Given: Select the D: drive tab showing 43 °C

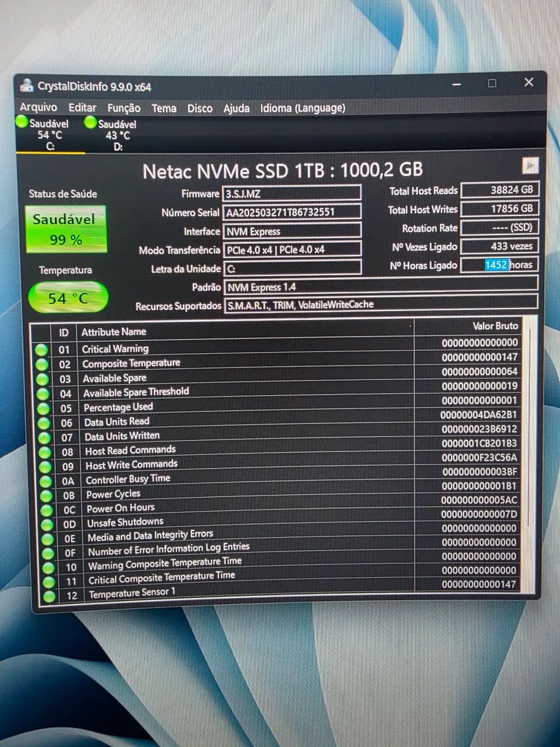Looking at the screenshot, I should pos(117,135).
